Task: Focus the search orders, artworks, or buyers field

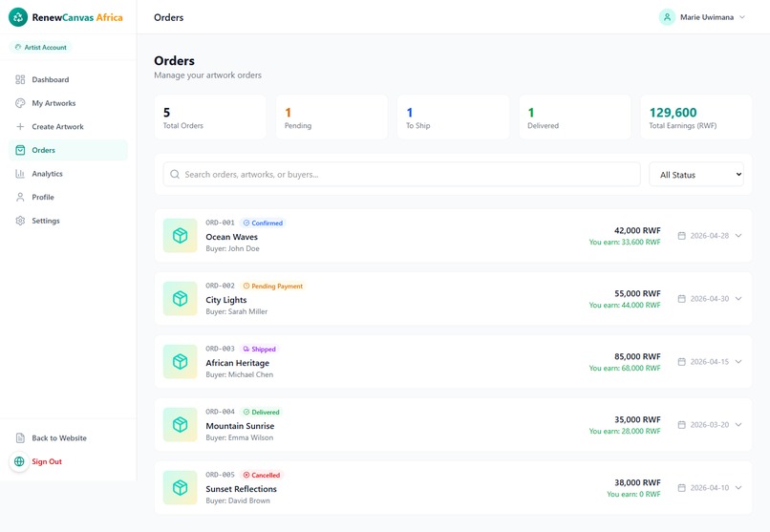Action: tap(401, 174)
